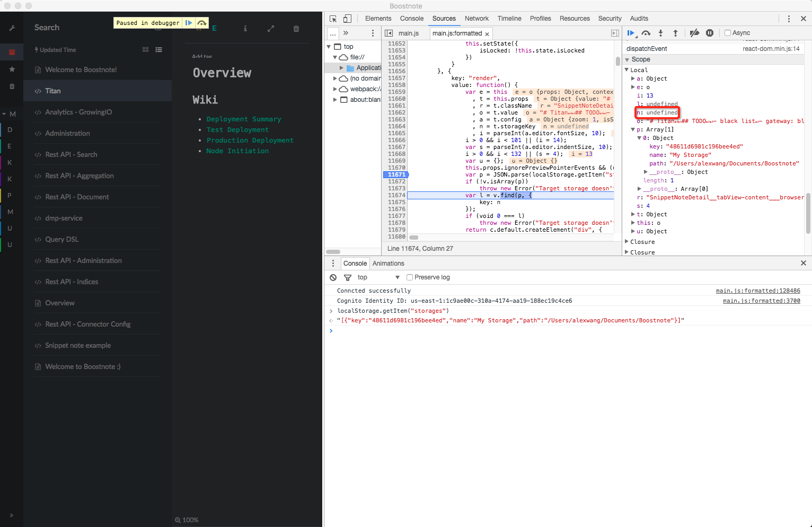Toggle device mode in DevTools
Image resolution: width=812 pixels, height=527 pixels.
(x=347, y=19)
